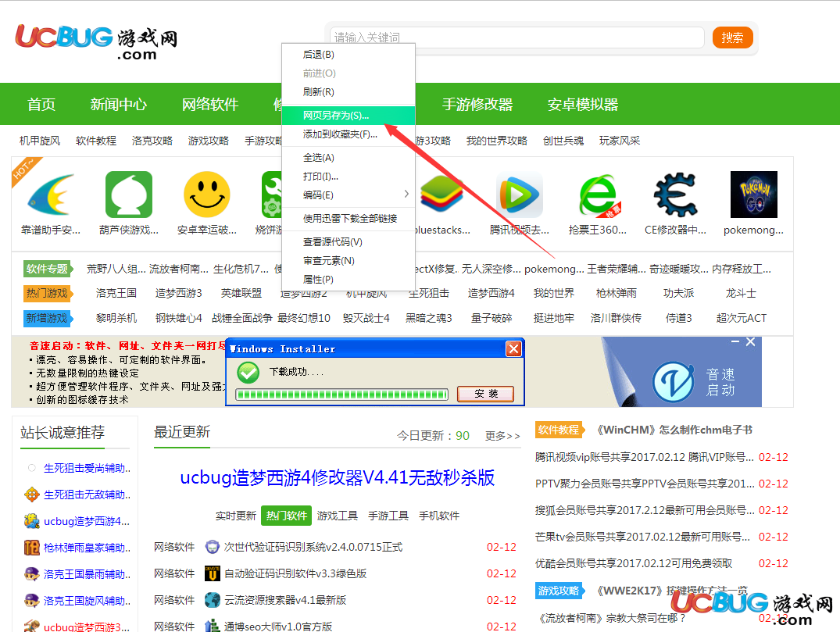Switch to 游戏工具 update tab
The image size is (840, 632).
coord(338,516)
